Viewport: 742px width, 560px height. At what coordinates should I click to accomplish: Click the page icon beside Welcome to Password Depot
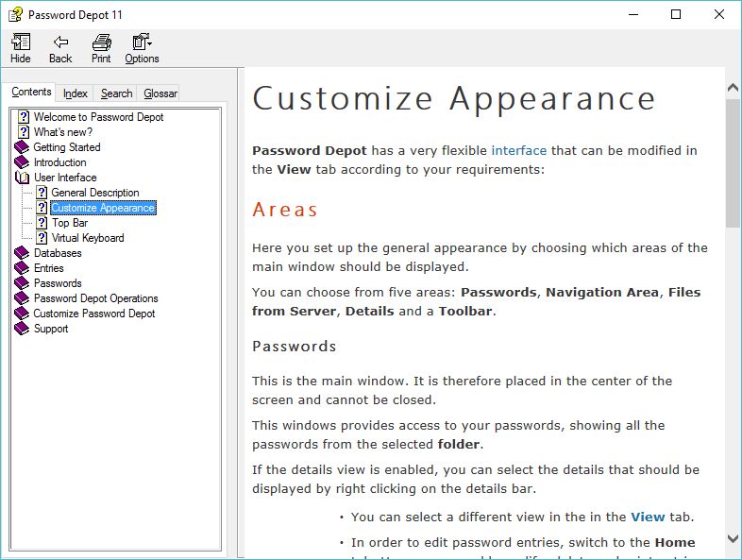[24, 117]
